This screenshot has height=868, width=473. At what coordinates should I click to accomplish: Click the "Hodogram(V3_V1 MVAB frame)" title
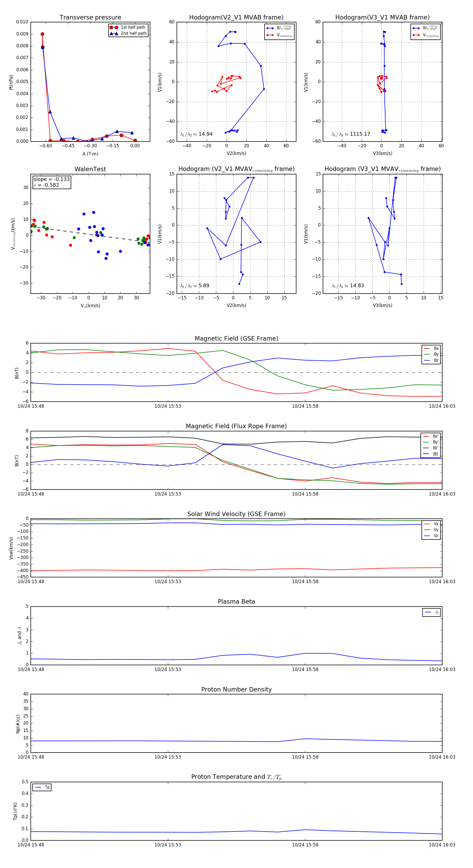coord(382,18)
